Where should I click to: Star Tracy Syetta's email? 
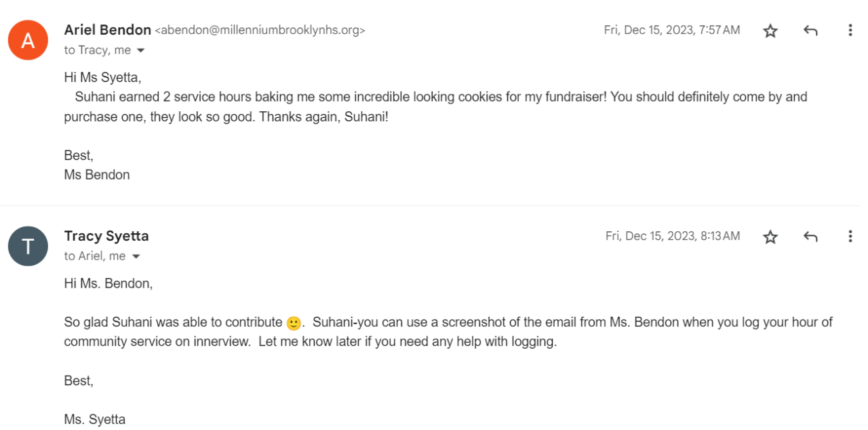(x=770, y=237)
